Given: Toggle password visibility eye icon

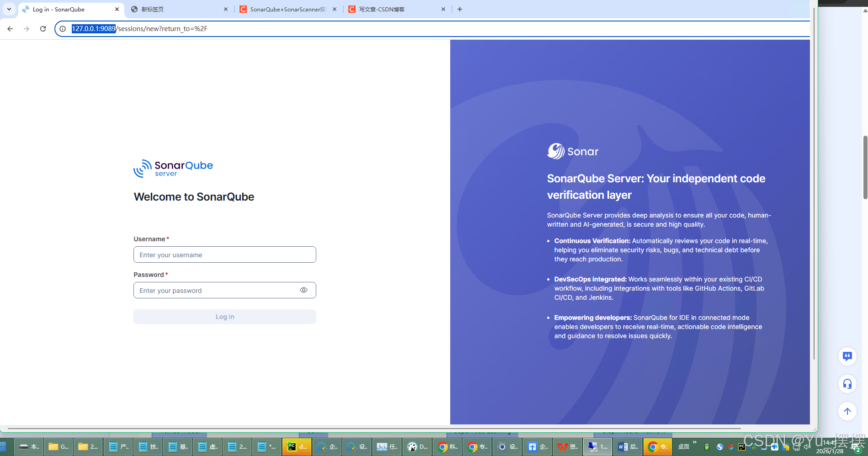Looking at the screenshot, I should point(304,290).
